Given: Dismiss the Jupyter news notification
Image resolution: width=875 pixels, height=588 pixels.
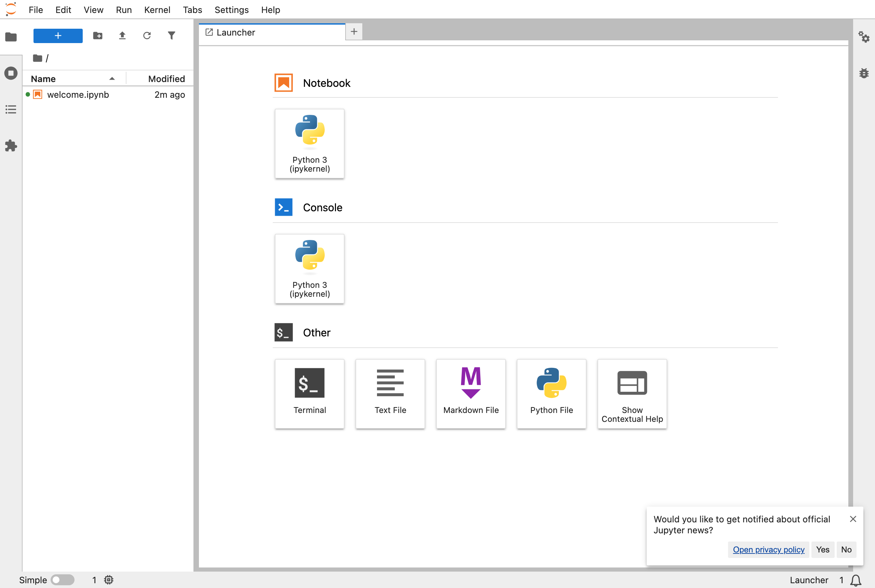Looking at the screenshot, I should click(853, 519).
